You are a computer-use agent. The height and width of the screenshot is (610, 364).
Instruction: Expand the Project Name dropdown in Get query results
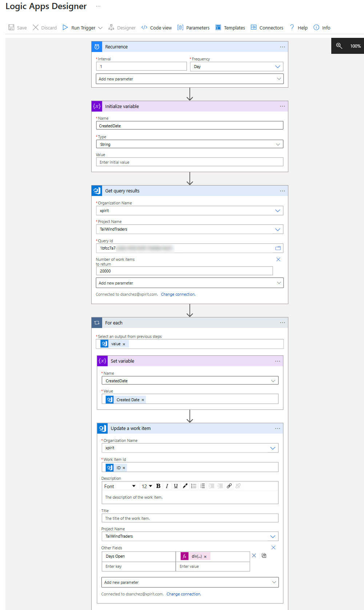[277, 230]
